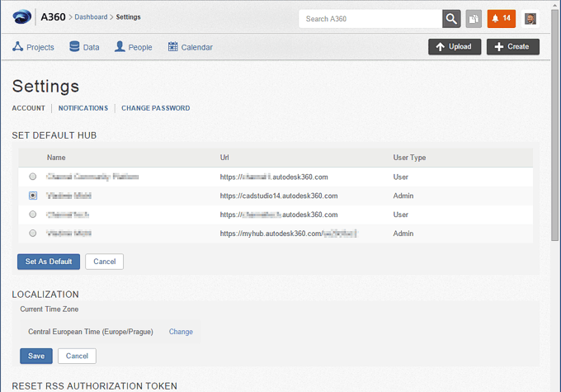Screen dimensions: 561x392
Task: Click the Save button under Localization
Action: 36,356
